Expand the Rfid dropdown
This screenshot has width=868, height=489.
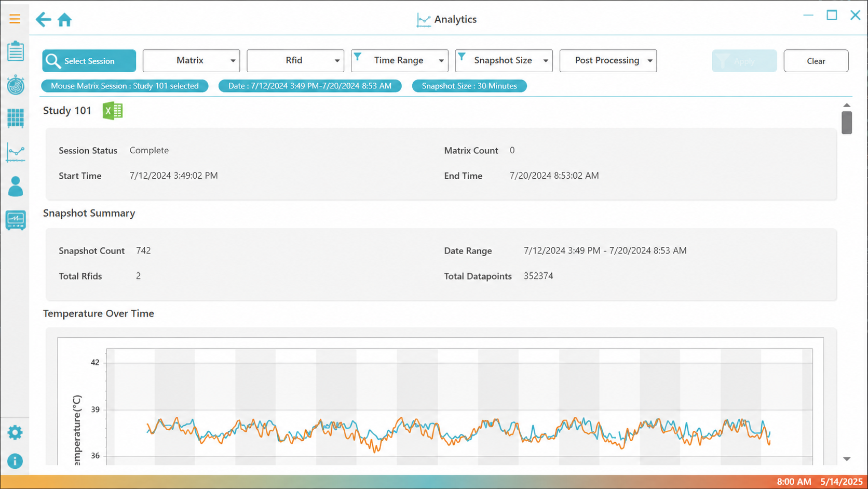point(295,61)
